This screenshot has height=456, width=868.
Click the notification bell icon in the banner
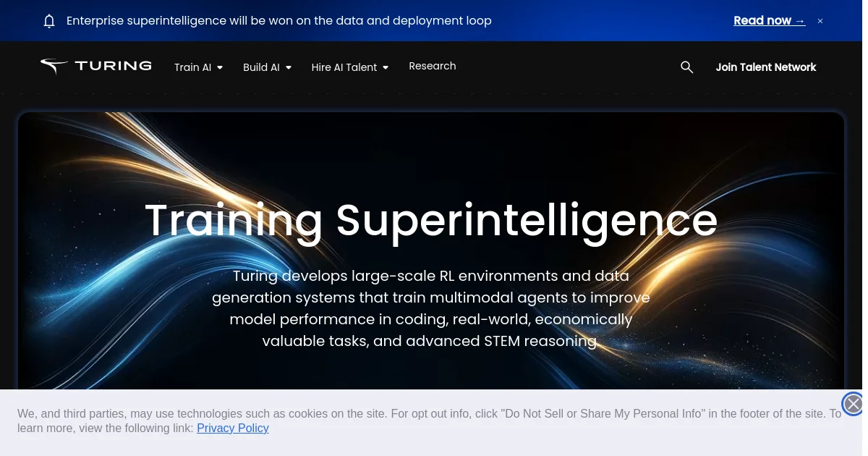tap(49, 21)
